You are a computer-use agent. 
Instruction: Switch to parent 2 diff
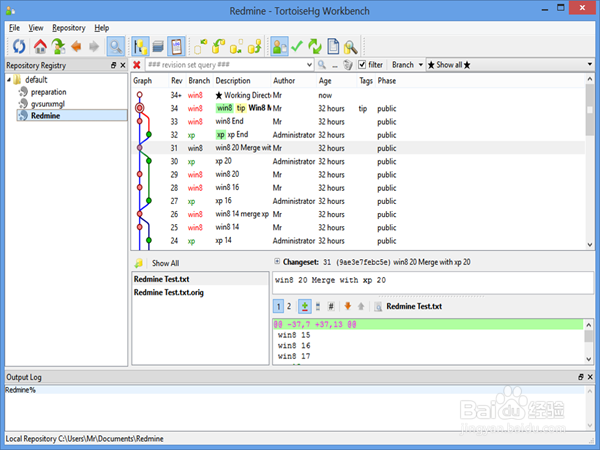(289, 306)
